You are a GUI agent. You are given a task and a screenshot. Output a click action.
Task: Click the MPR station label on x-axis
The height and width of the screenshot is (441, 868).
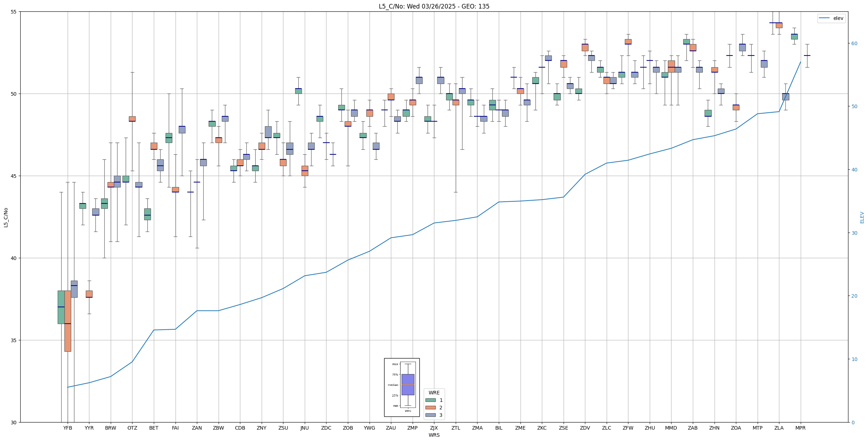pyautogui.click(x=800, y=428)
